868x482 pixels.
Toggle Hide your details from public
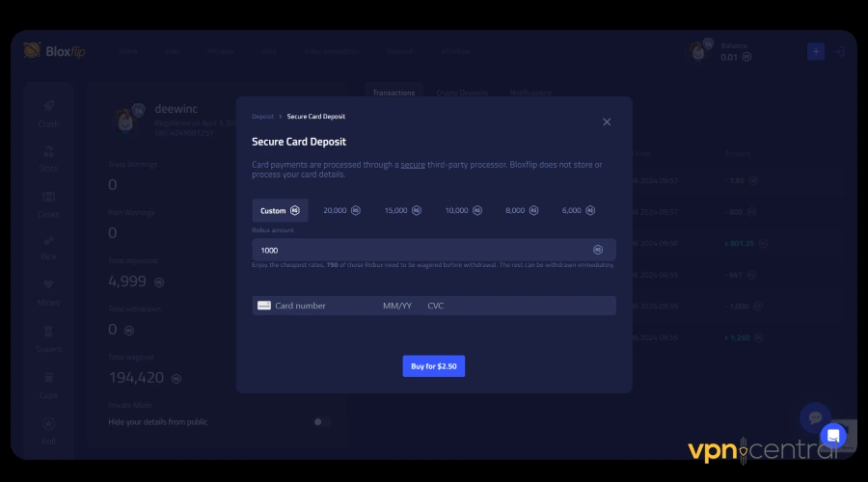(321, 421)
